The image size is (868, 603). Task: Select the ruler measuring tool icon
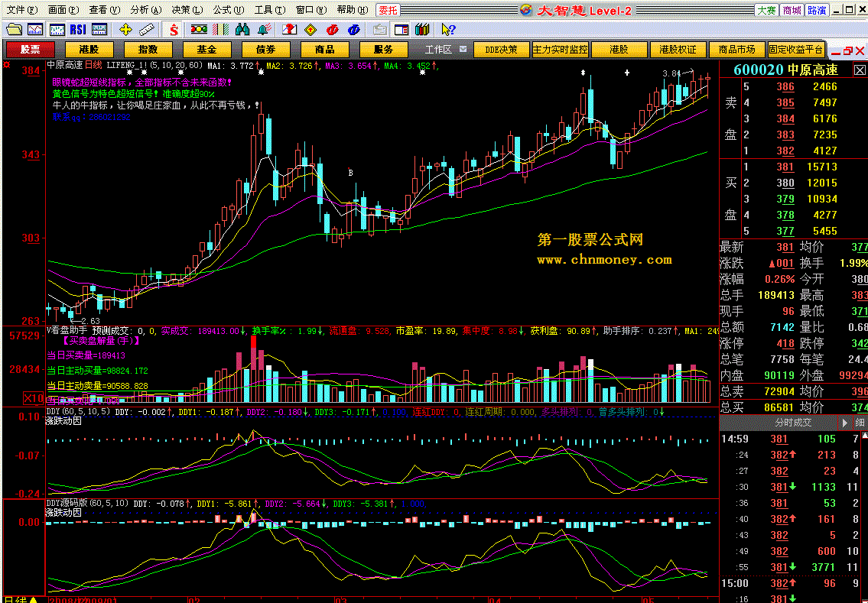click(147, 29)
